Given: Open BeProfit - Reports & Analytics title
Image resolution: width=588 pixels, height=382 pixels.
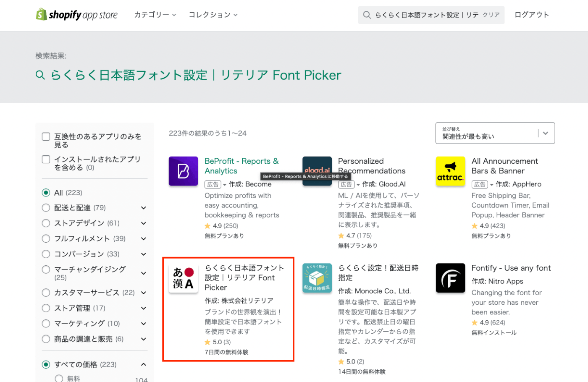Looking at the screenshot, I should click(241, 166).
